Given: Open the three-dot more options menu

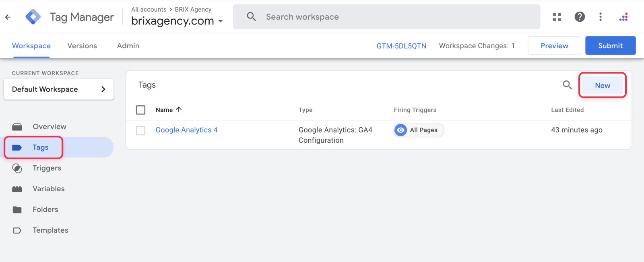Looking at the screenshot, I should [601, 17].
